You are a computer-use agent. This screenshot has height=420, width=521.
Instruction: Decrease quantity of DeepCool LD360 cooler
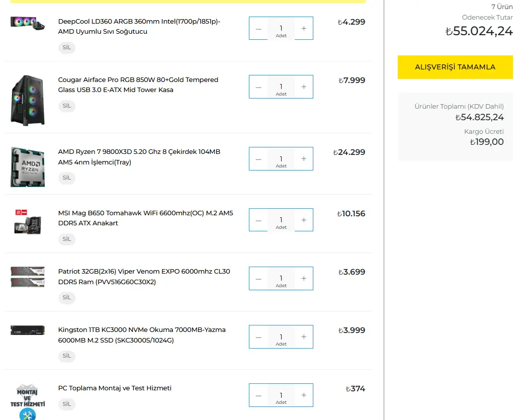258,28
